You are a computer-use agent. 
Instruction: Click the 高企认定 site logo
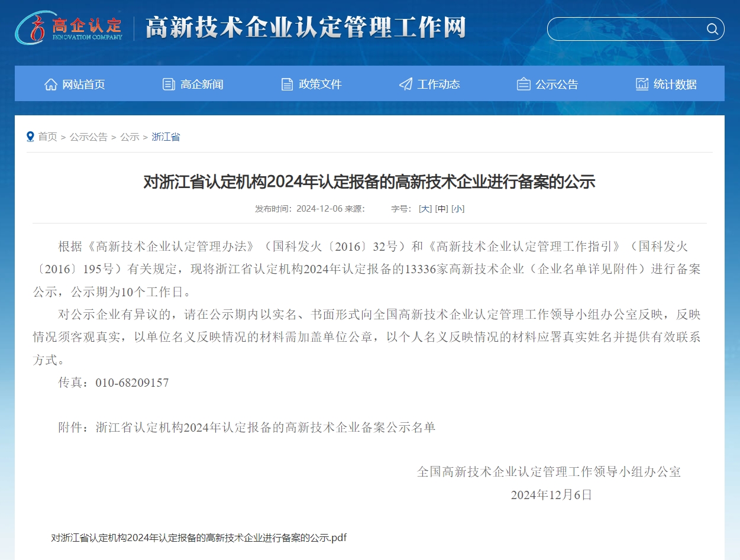pyautogui.click(x=70, y=28)
